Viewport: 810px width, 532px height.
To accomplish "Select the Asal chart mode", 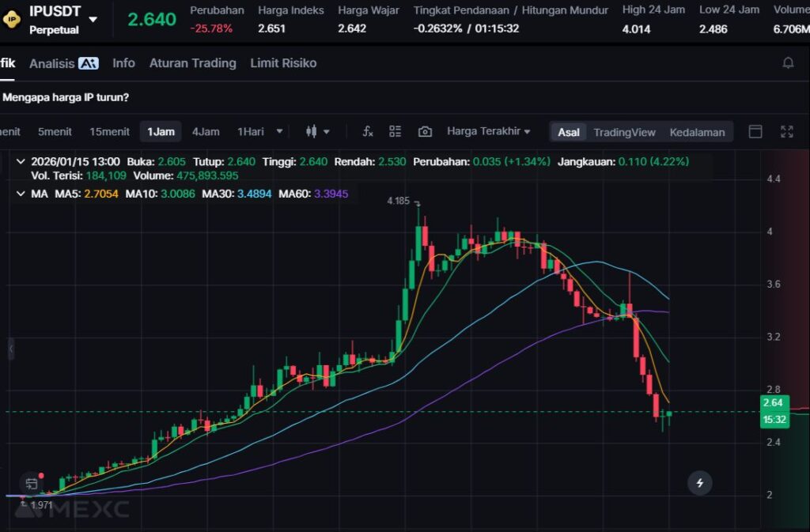I will pos(569,132).
